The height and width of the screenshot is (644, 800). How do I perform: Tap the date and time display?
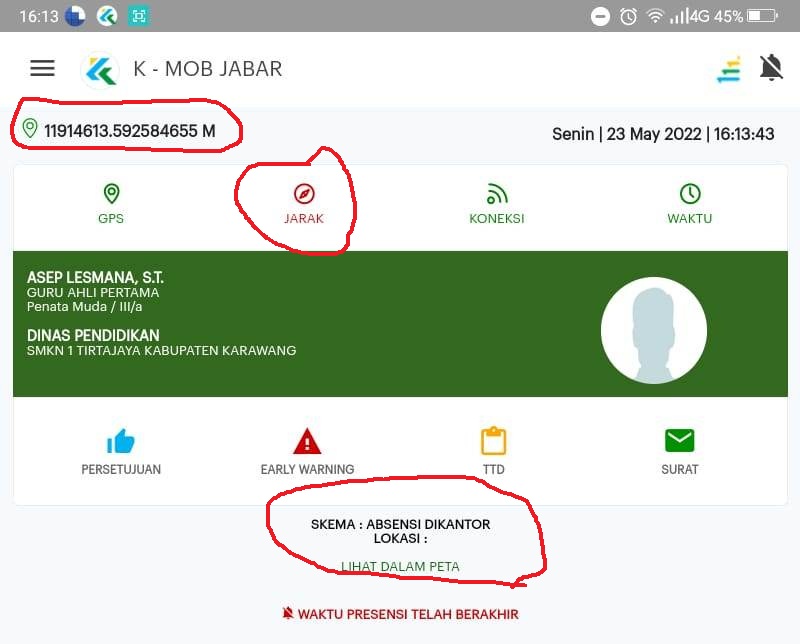(663, 134)
